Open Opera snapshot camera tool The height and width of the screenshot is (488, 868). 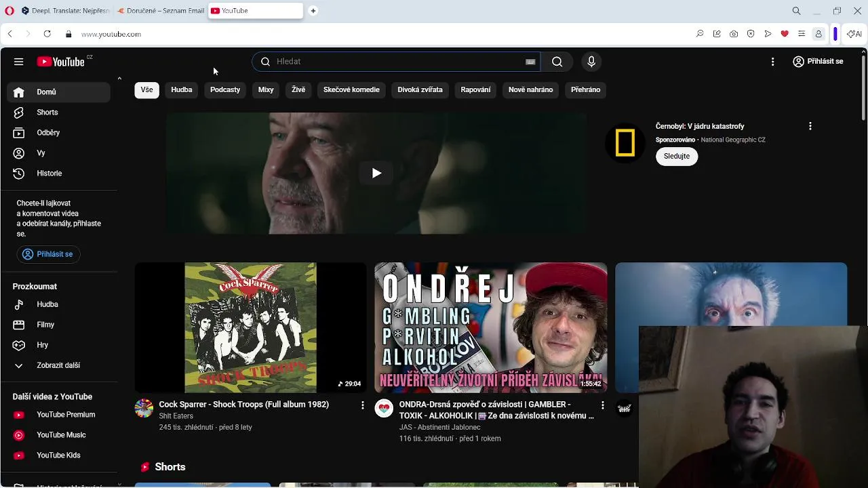(x=734, y=34)
